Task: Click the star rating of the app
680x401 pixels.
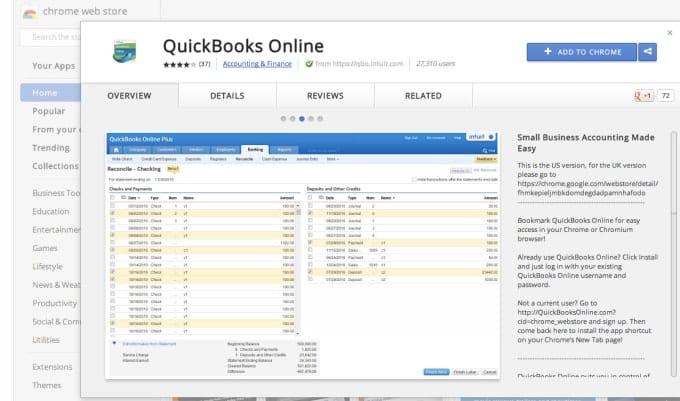Action: coord(180,65)
